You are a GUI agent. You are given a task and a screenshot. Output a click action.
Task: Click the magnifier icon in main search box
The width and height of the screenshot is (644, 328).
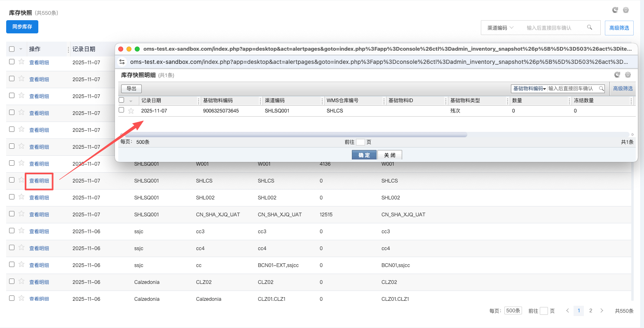pos(590,27)
